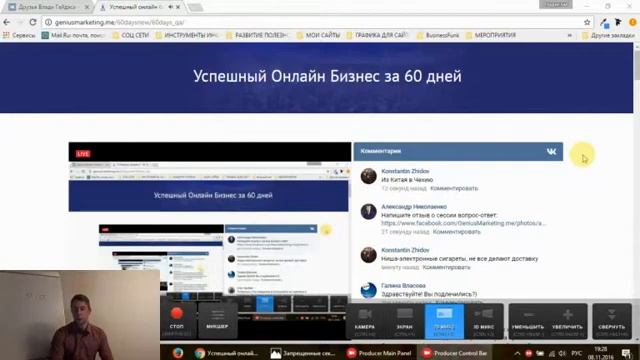Screen dimensions: 640x360
Task: Expand the BusinessFunk bookmarks folder
Action: (438, 36)
